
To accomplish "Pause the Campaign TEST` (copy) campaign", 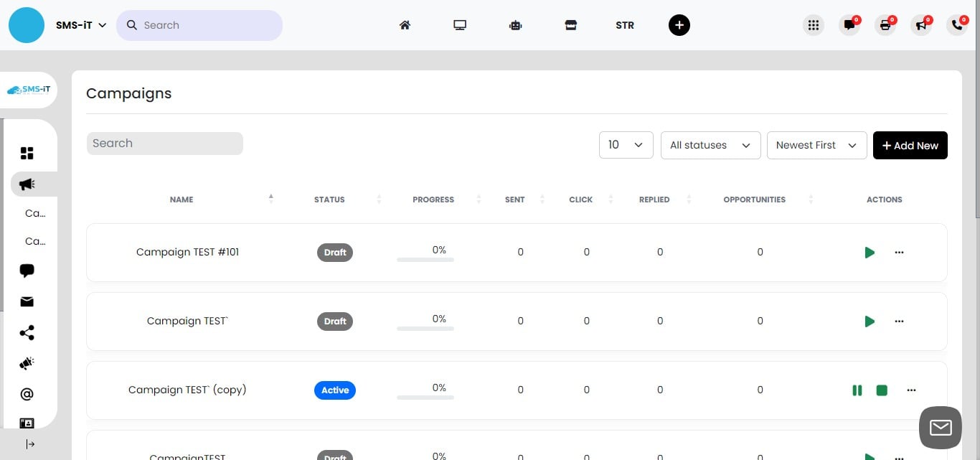I will [x=857, y=390].
